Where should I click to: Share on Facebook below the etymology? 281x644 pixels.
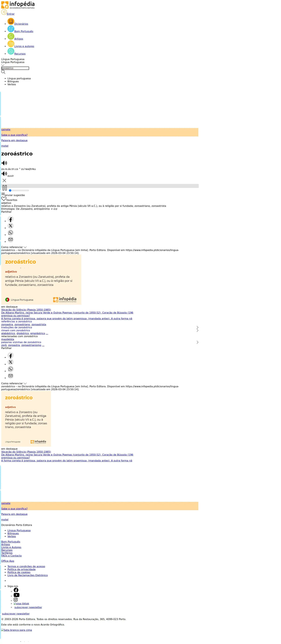tap(10, 219)
